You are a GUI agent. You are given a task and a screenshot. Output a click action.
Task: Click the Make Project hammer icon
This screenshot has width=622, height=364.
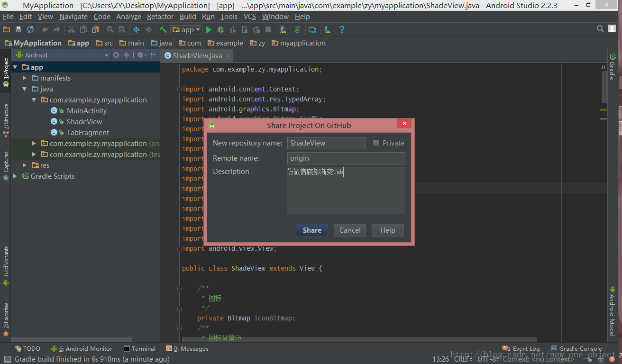click(x=163, y=29)
